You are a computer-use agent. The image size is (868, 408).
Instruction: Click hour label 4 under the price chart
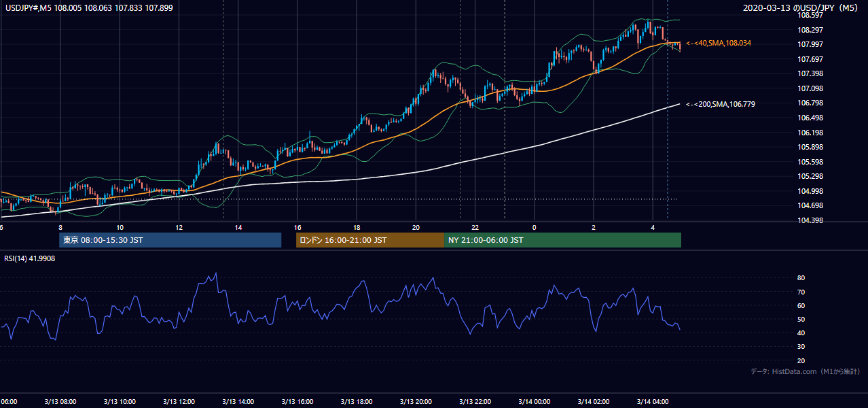point(653,227)
